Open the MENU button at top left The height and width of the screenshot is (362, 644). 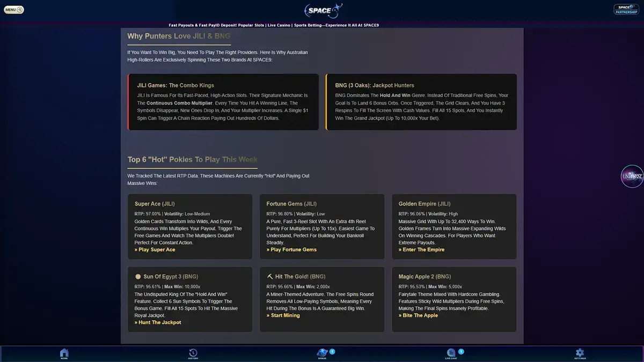pyautogui.click(x=14, y=10)
